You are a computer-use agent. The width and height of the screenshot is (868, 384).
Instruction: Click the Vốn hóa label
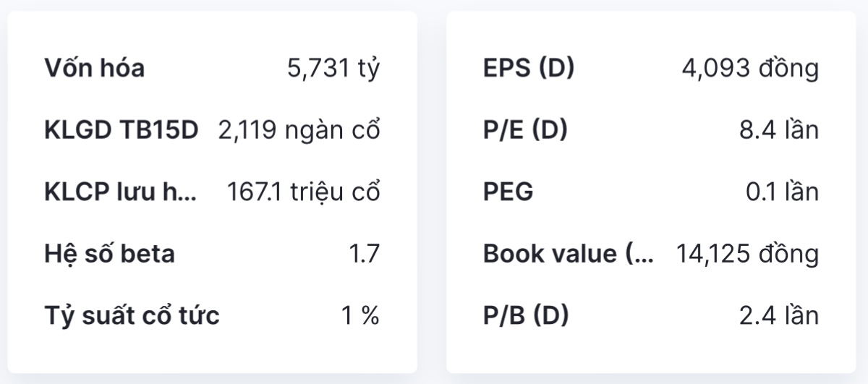pyautogui.click(x=94, y=69)
